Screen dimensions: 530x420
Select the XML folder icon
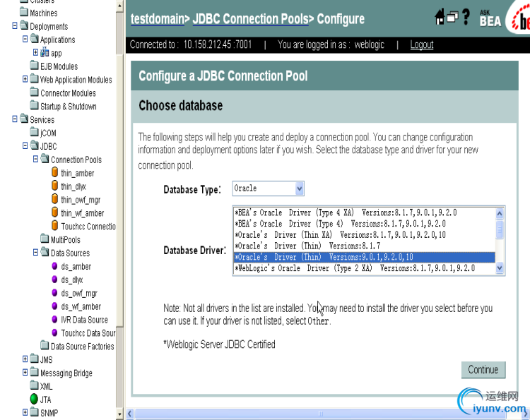(34, 385)
